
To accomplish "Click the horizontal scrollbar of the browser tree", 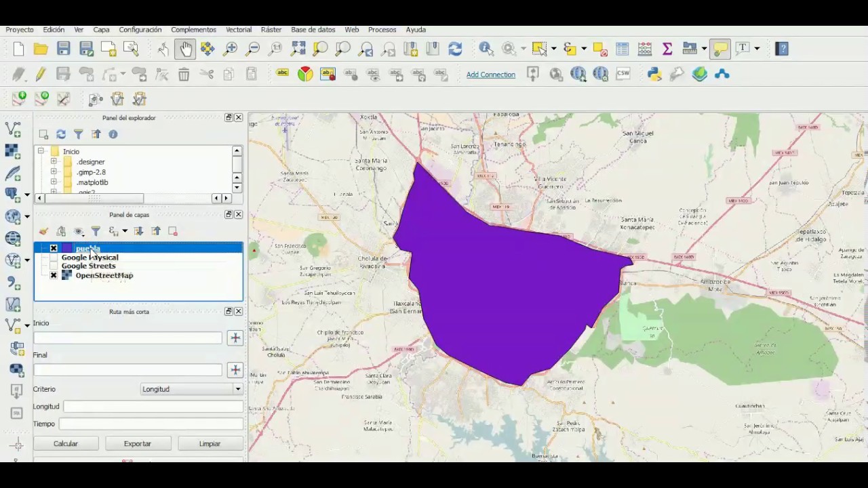I will click(x=95, y=198).
